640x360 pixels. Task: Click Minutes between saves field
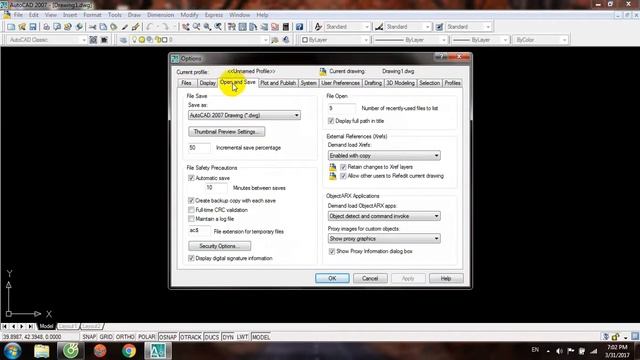[216, 188]
